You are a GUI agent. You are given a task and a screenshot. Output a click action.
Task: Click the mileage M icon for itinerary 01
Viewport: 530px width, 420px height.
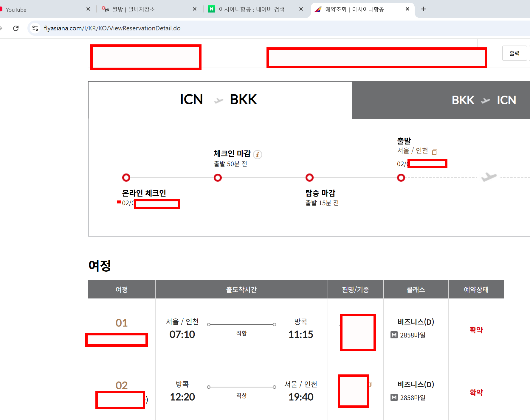click(x=394, y=335)
